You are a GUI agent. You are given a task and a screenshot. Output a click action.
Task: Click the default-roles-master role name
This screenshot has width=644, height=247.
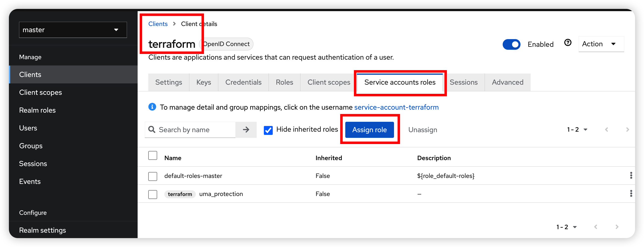click(193, 176)
